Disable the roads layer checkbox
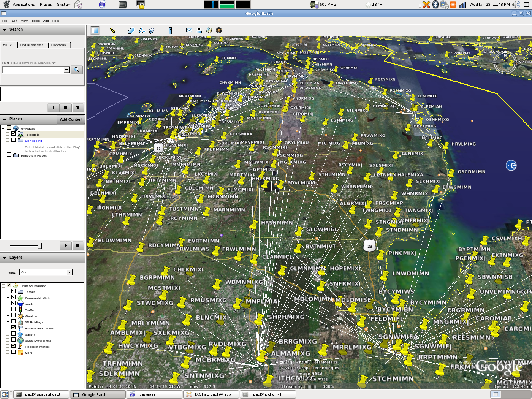 [x=13, y=303]
